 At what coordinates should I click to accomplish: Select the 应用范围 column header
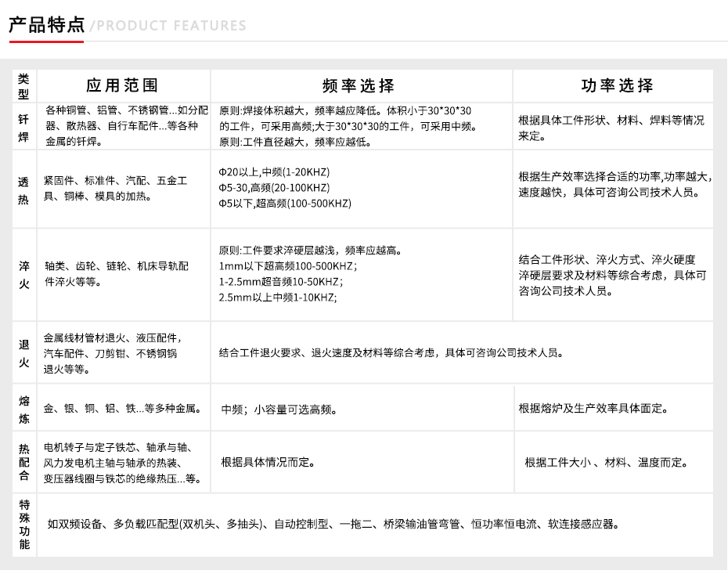(x=122, y=85)
